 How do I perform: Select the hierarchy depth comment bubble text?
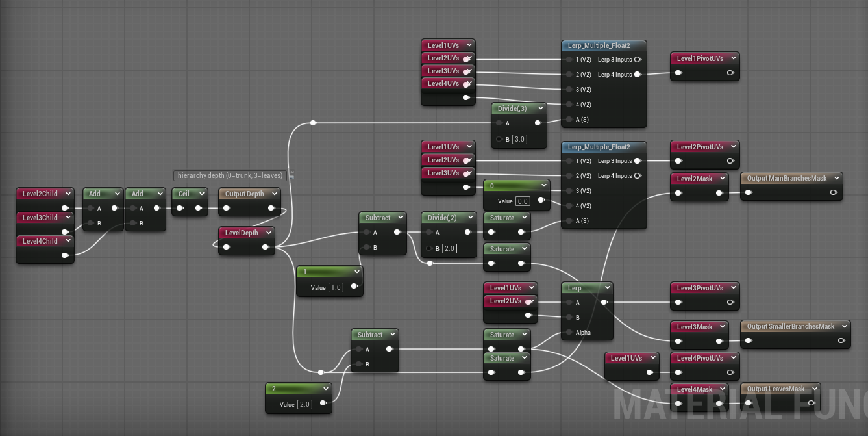tap(230, 175)
